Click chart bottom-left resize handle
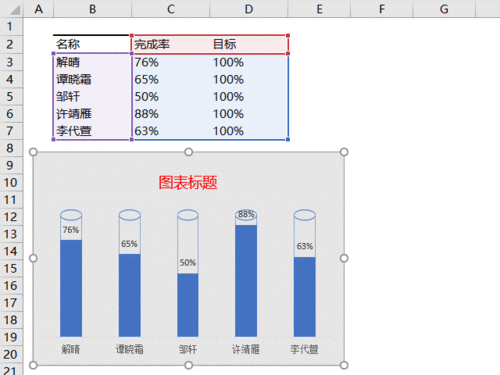Viewport: 500px width, 375px height. pos(33,365)
